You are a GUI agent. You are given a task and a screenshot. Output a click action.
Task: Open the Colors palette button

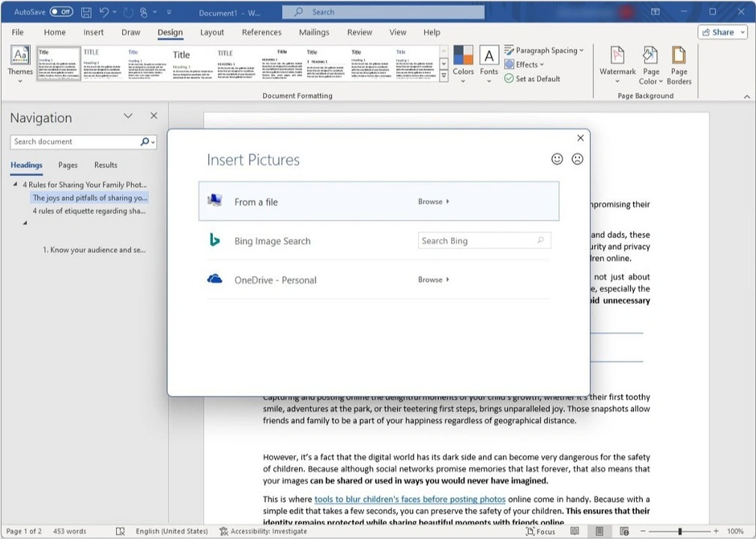(x=463, y=64)
